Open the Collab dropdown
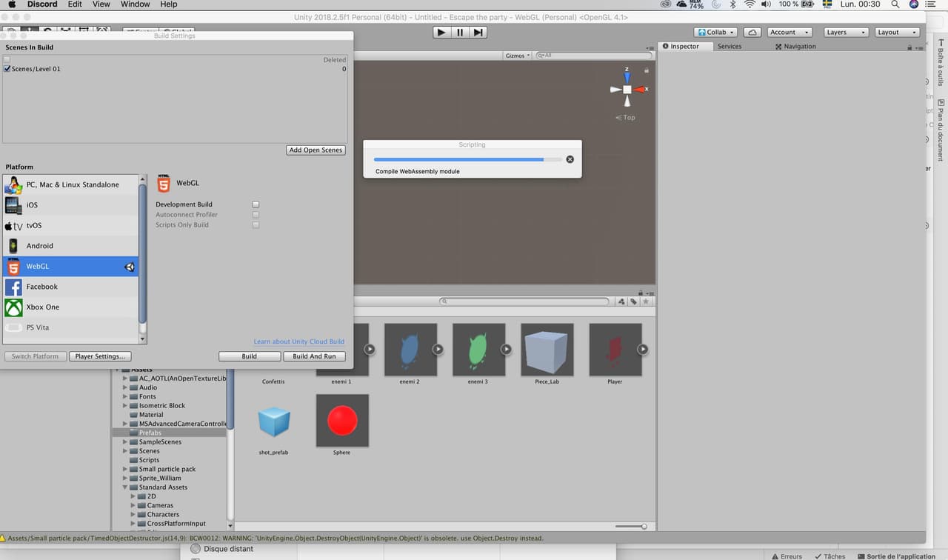 (715, 33)
